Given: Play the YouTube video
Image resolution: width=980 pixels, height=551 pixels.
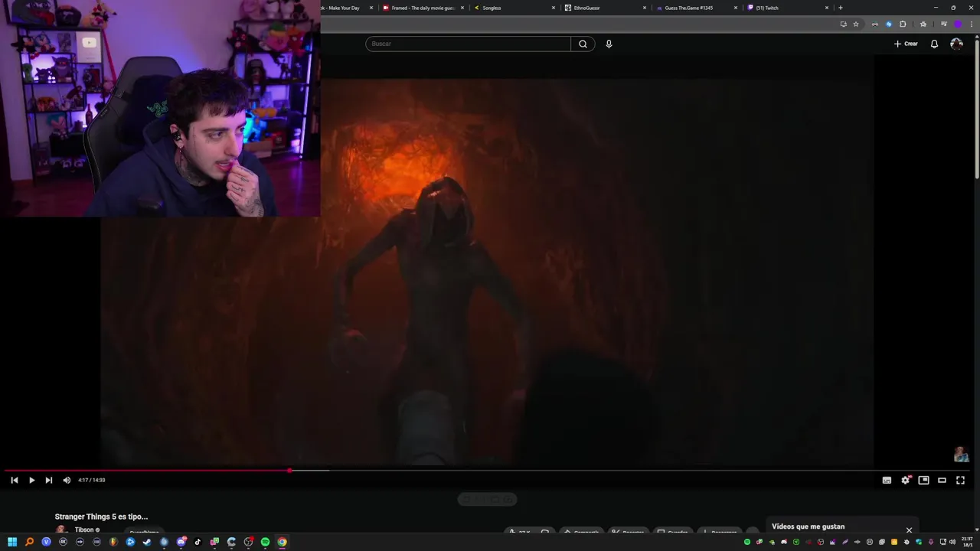Looking at the screenshot, I should click(31, 480).
